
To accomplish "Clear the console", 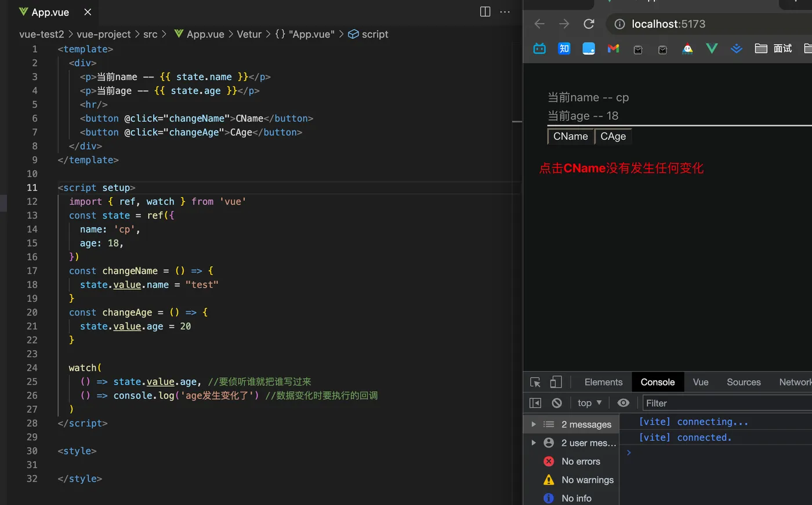I will click(x=557, y=403).
